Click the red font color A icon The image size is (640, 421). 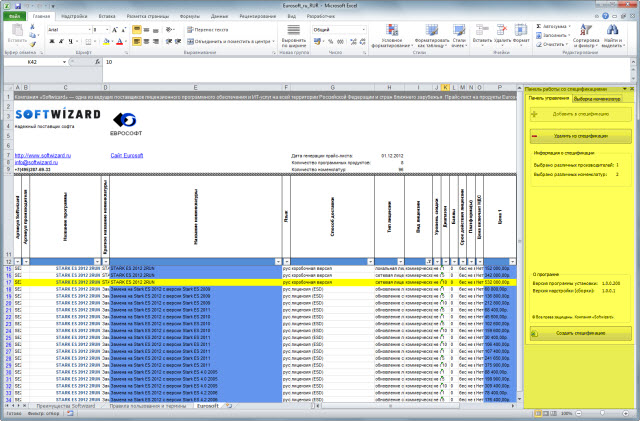[x=120, y=41]
